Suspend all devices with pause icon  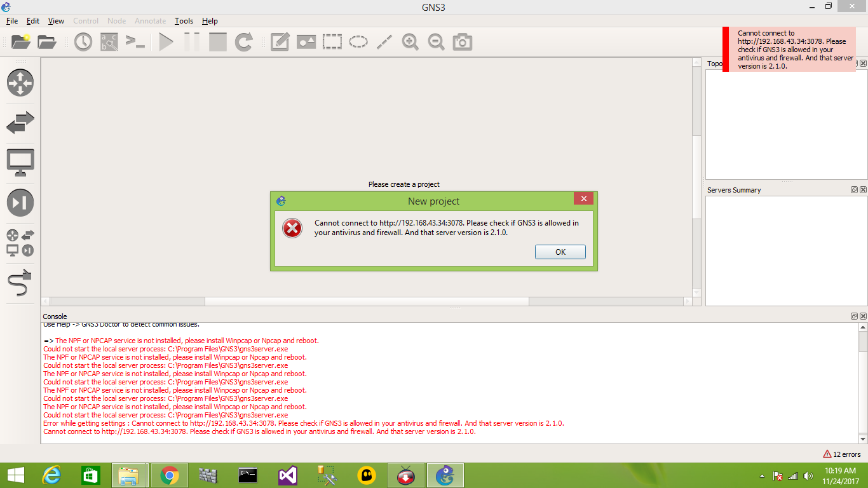[x=191, y=42]
